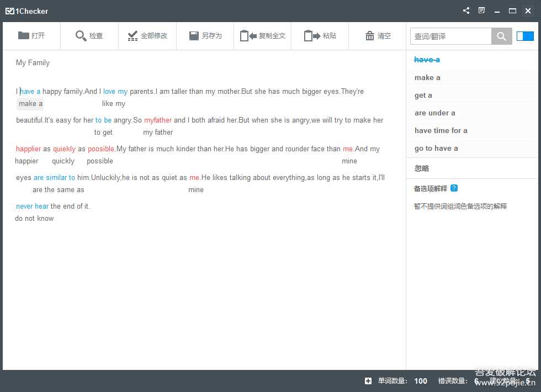
Task: Click the search button beside lookup field
Action: pyautogui.click(x=501, y=36)
